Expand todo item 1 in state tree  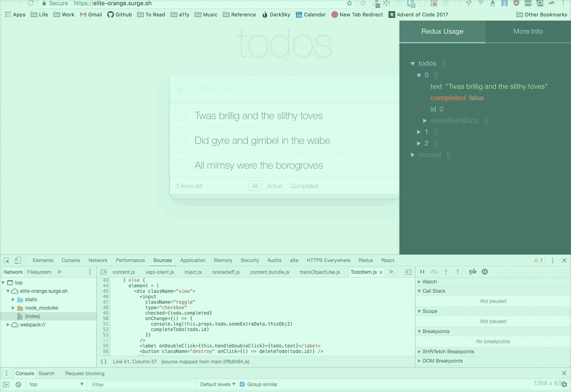click(x=419, y=132)
